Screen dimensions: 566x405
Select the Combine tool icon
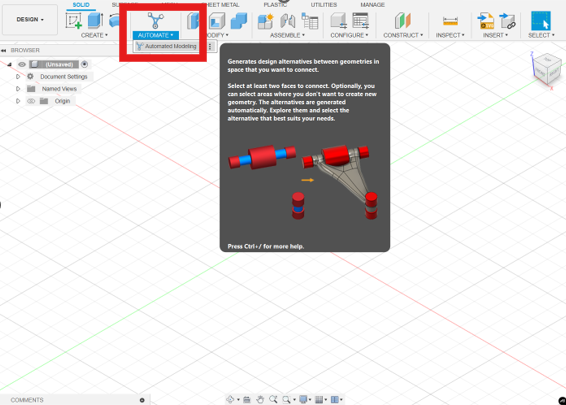(239, 21)
